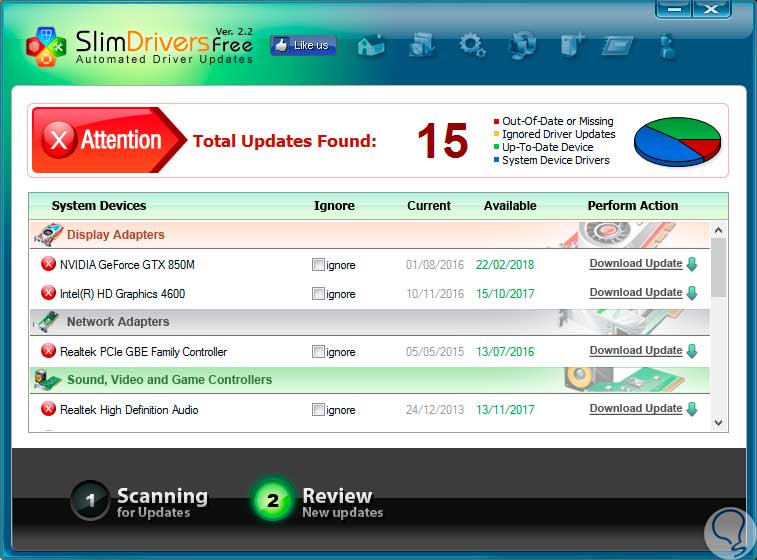Image resolution: width=757 pixels, height=560 pixels.
Task: Download Update for NVIDIA GeForce GTX 850M
Action: point(636,264)
